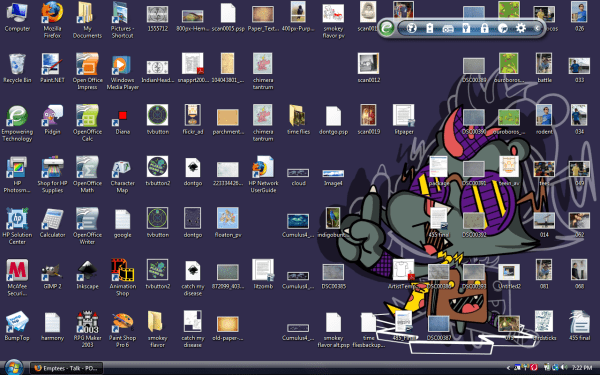Select the dontgo.psp file icon
This screenshot has height=375, width=600.
[333, 120]
